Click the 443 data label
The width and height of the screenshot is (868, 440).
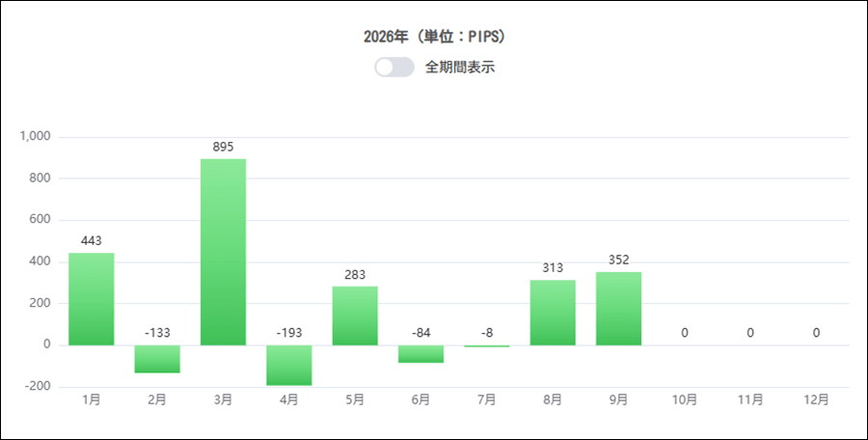click(x=92, y=240)
